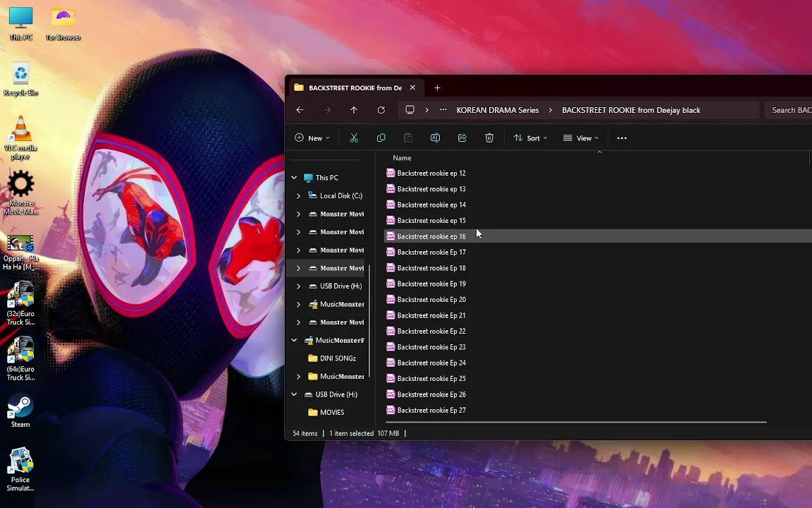Expand upper USB Drive (H:) under This PC
The width and height of the screenshot is (812, 508).
pos(298,286)
